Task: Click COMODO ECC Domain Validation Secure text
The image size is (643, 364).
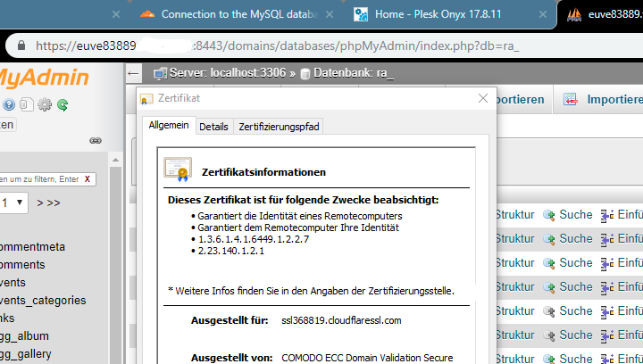Action: click(x=367, y=358)
